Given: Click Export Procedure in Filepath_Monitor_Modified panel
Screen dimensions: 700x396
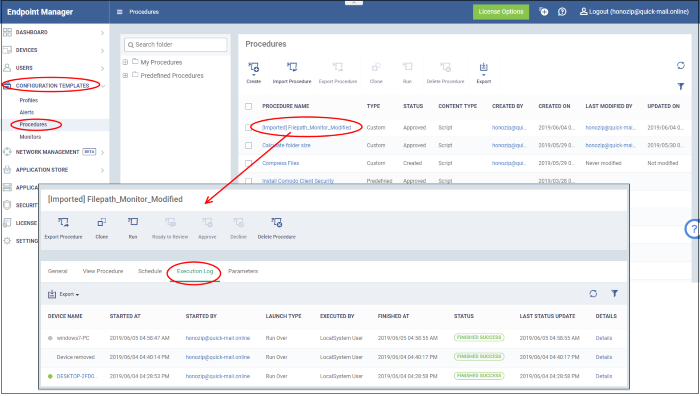Looking at the screenshot, I should coord(63,222).
